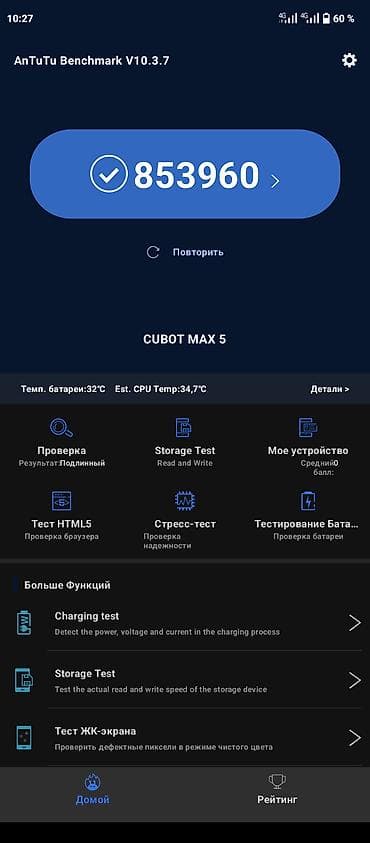Tap the checkmark circle beside the score
The image size is (370, 843).
pos(109,174)
